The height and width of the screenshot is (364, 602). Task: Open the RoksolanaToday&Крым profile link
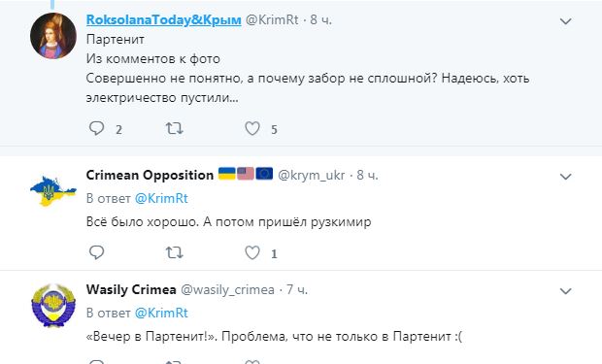pyautogui.click(x=163, y=19)
